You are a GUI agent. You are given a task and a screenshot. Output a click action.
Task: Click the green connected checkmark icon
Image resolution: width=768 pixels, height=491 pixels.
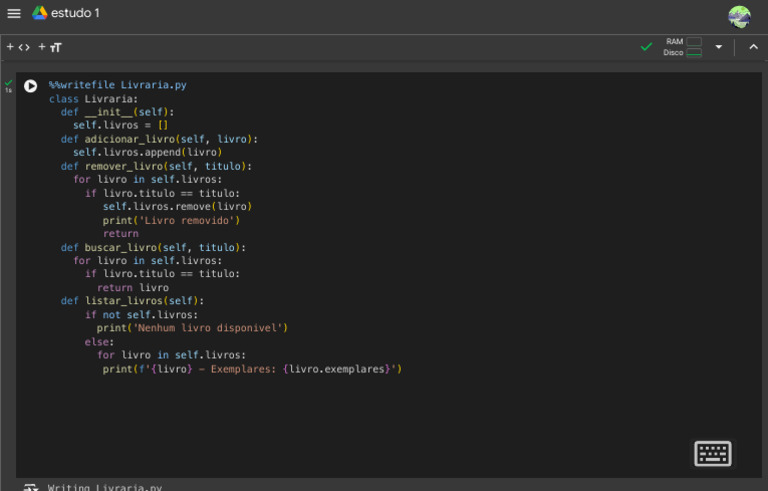[646, 47]
